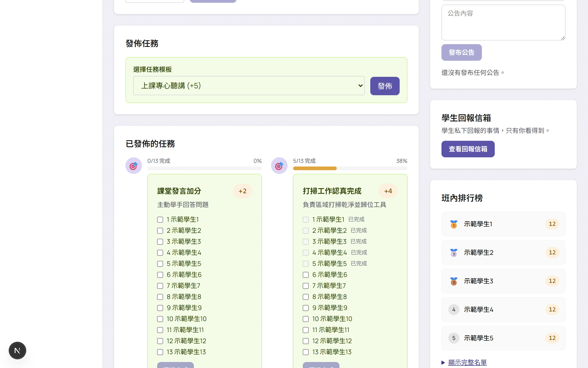Viewport: 588px width, 368px height.
Task: Check 示範學生3 in 課堂發言加分 task
Action: tap(160, 242)
